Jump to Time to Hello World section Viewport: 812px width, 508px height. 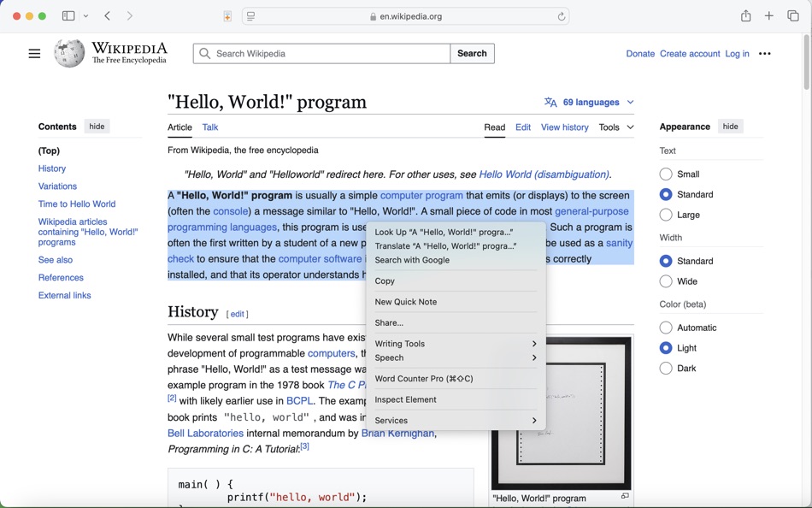[77, 204]
